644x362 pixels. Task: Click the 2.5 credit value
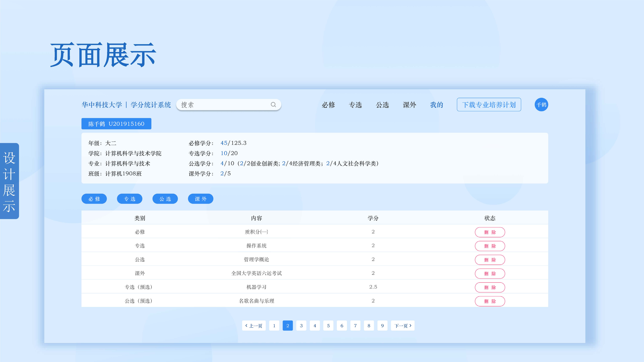(373, 287)
